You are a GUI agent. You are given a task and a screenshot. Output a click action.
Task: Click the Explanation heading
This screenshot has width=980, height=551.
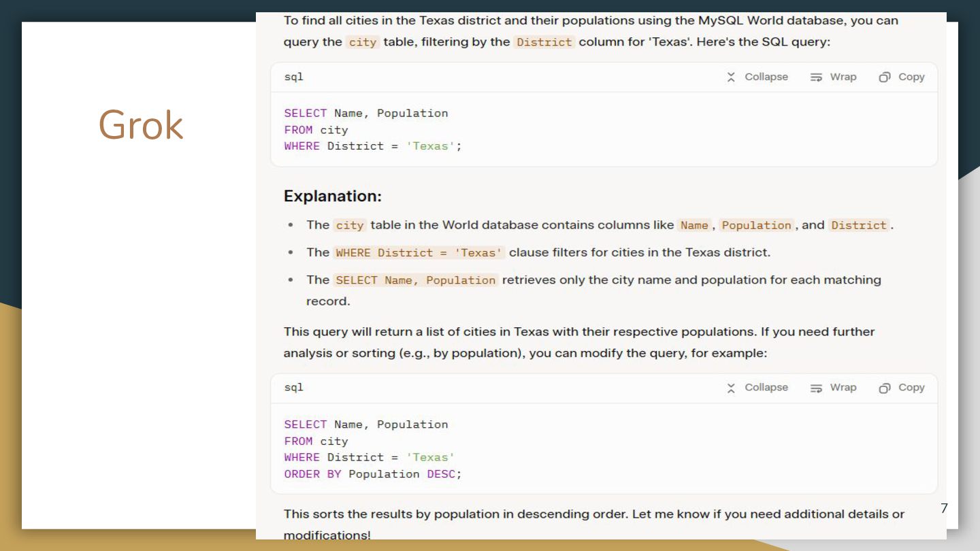(332, 196)
